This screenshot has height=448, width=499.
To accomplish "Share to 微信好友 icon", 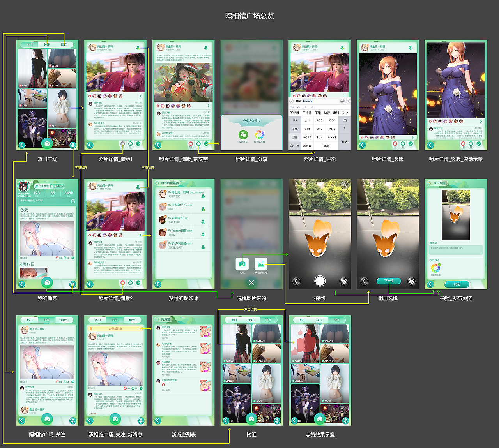I will [x=243, y=135].
